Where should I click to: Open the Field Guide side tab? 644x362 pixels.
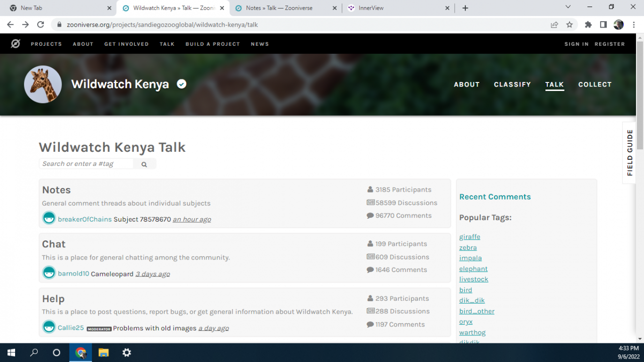click(629, 153)
